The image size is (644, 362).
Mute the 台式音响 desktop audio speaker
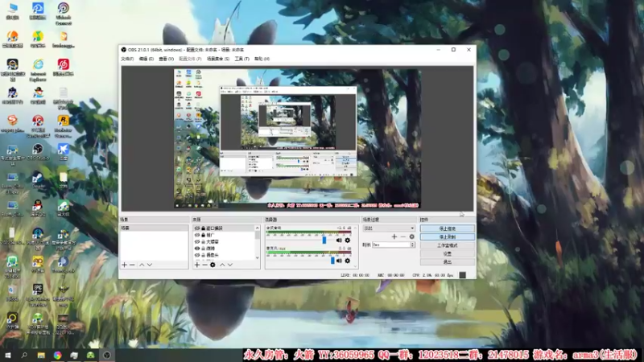click(x=339, y=241)
